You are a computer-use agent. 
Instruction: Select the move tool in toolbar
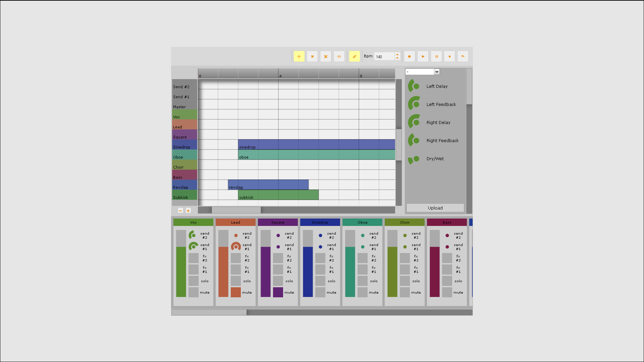click(x=299, y=56)
